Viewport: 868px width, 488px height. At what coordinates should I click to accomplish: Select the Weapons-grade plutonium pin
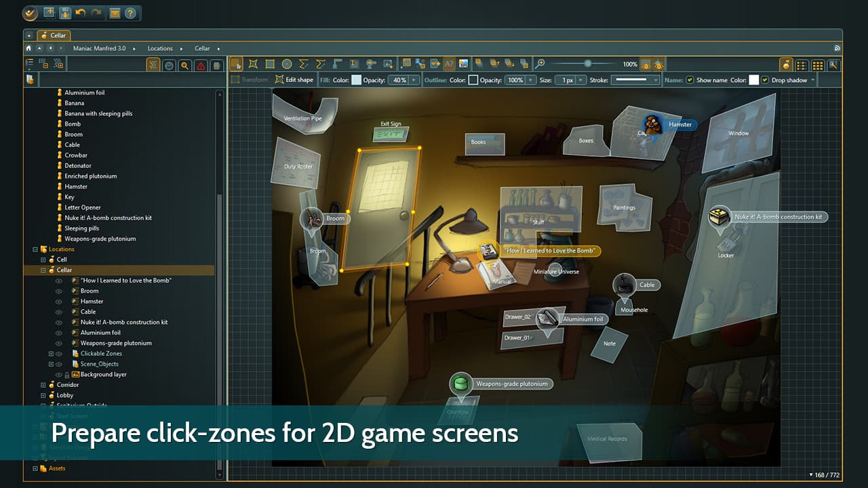pos(460,384)
